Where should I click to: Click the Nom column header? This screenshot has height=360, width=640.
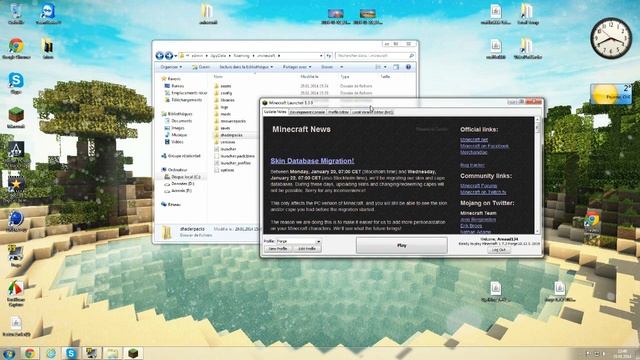pos(218,77)
